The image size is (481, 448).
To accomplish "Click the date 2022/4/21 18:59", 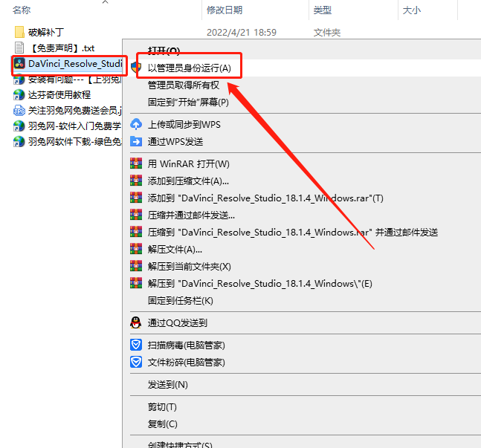I will coord(242,33).
